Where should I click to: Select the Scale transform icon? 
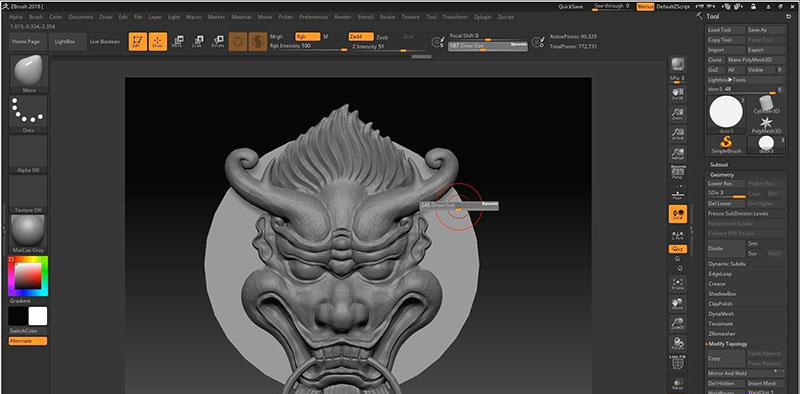pyautogui.click(x=198, y=41)
